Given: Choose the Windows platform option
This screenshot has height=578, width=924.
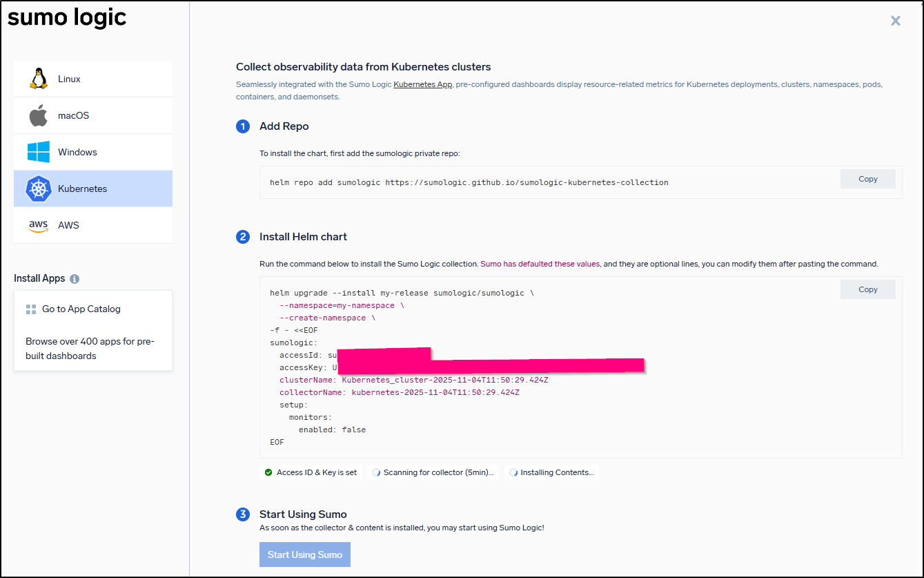Looking at the screenshot, I should [x=93, y=152].
